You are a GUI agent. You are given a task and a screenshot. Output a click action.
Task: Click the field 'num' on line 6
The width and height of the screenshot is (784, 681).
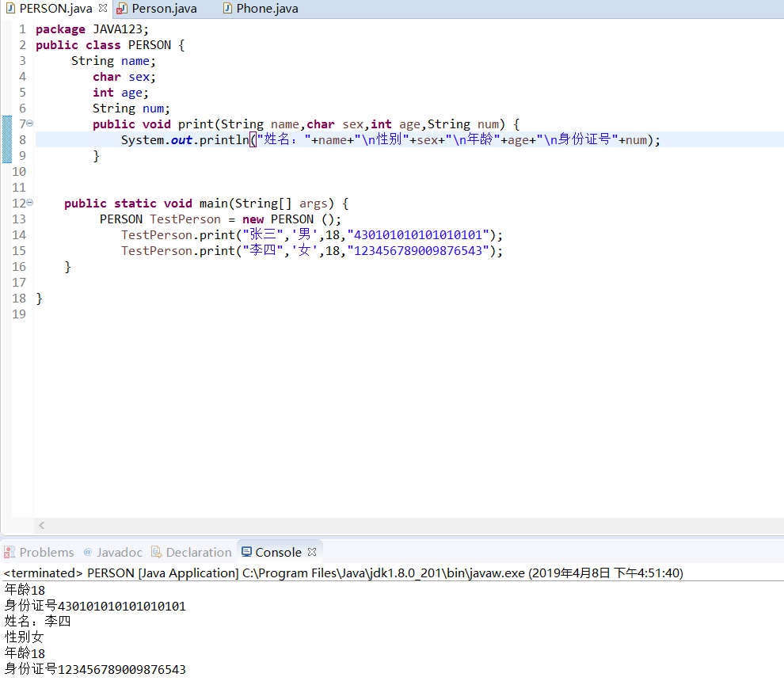(153, 108)
